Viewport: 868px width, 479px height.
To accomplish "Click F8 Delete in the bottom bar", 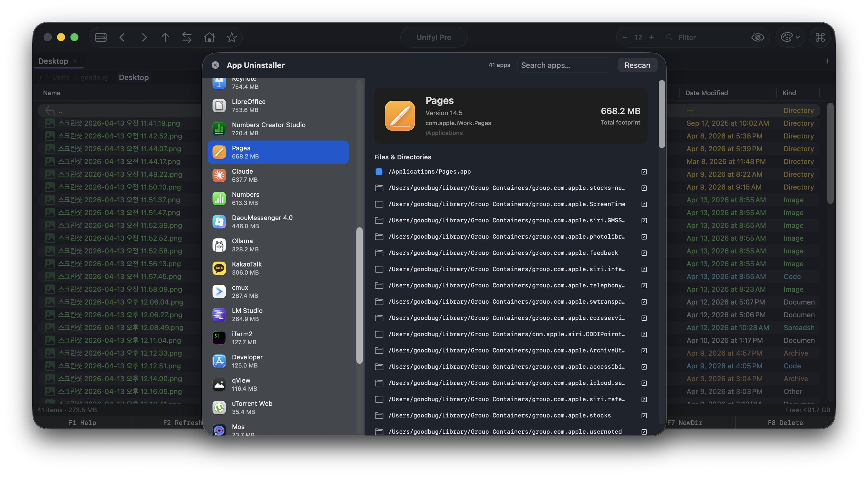I will coord(785,422).
